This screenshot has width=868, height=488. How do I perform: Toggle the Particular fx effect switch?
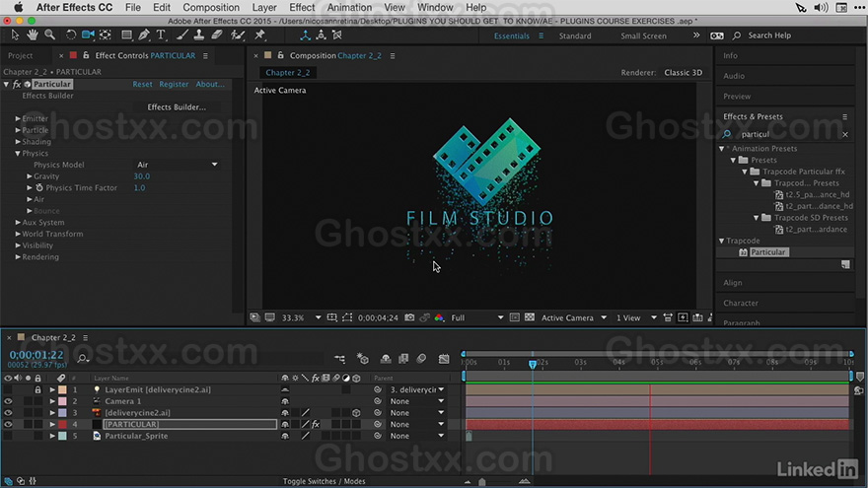point(17,84)
